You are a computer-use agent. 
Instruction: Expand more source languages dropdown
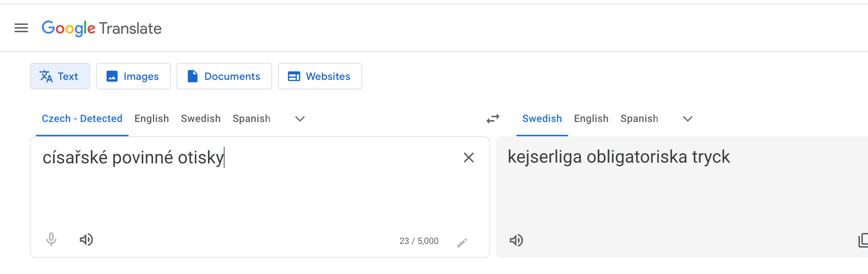click(300, 119)
